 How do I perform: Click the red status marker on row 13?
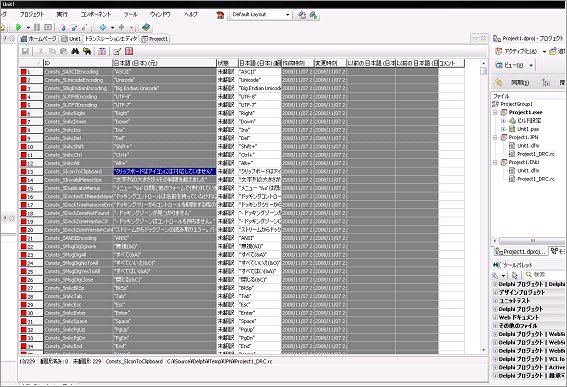[x=24, y=172]
